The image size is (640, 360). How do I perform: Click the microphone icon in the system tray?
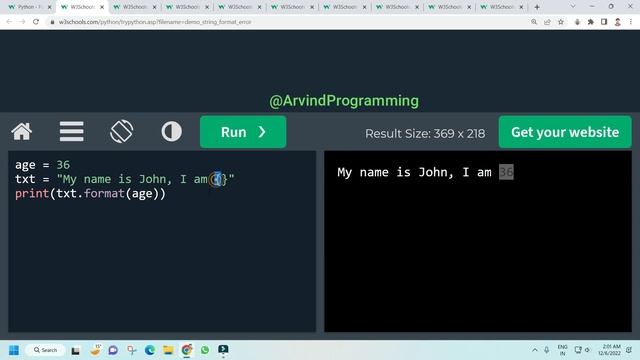(547, 350)
